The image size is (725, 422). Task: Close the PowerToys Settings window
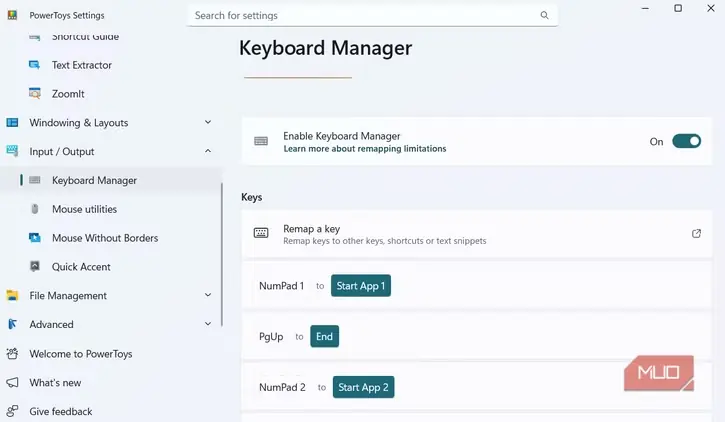[x=711, y=8]
